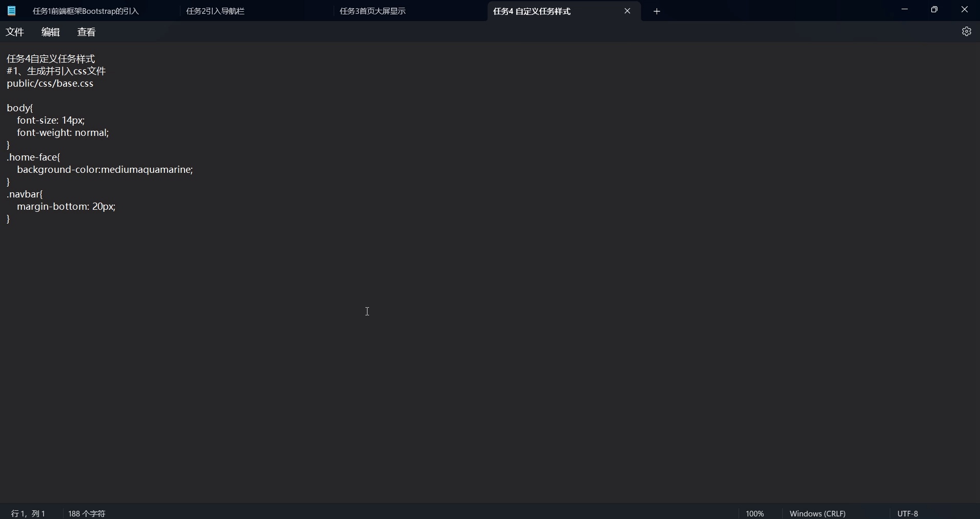Click the Notepad app icon in title bar
Viewport: 980px width, 519px height.
point(11,11)
